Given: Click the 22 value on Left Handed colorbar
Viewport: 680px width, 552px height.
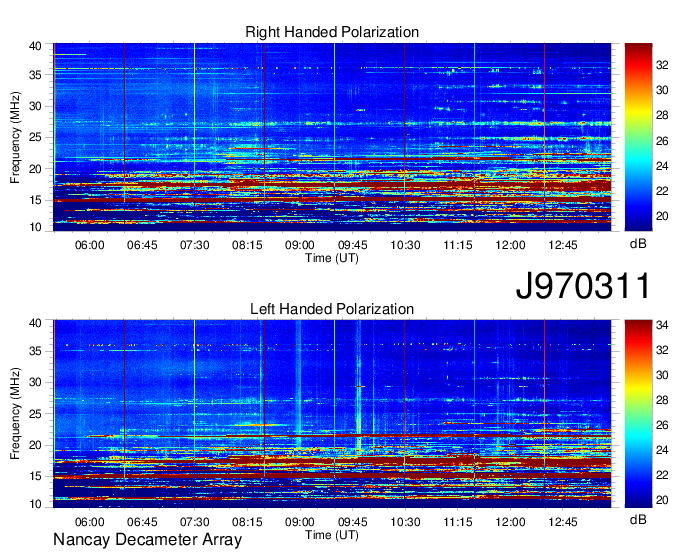Looking at the screenshot, I should (x=662, y=475).
